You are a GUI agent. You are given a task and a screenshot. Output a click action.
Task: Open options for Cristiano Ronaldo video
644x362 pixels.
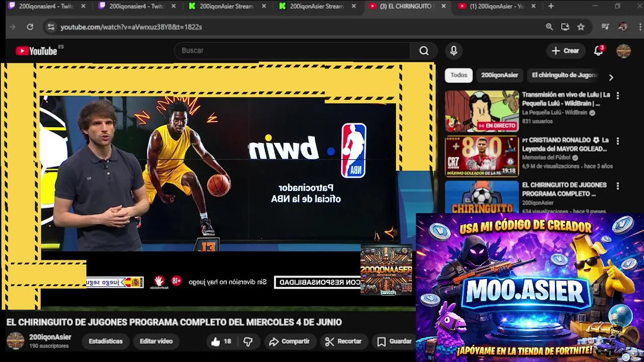[618, 141]
